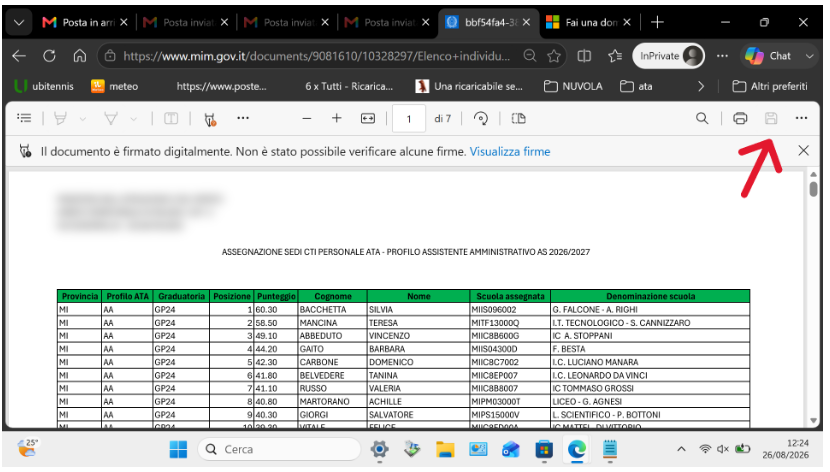Open the favorites list button
This screenshot has height=472, width=830.
coord(615,56)
